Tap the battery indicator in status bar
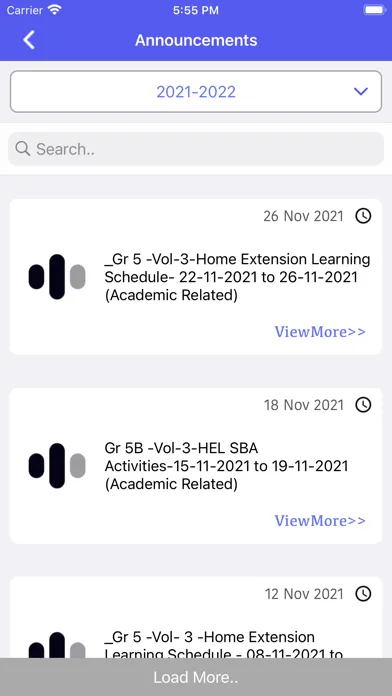Screen dimensions: 392x696 (375, 10)
